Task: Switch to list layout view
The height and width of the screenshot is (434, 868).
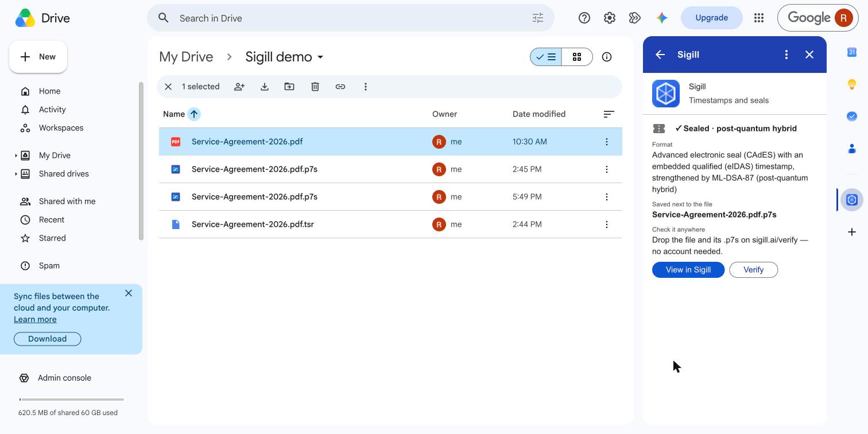Action: 546,57
